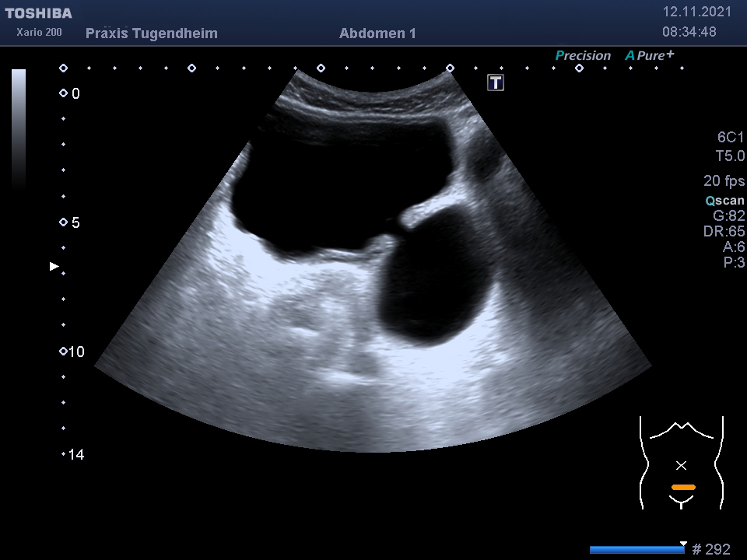Click the blue cine frame progress bar
The width and height of the screenshot is (747, 560).
(x=638, y=550)
